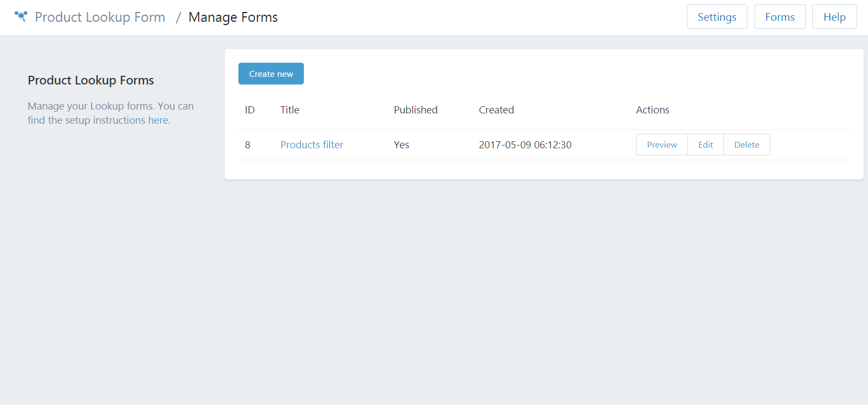Create a new lookup form
The width and height of the screenshot is (868, 405).
pos(271,74)
